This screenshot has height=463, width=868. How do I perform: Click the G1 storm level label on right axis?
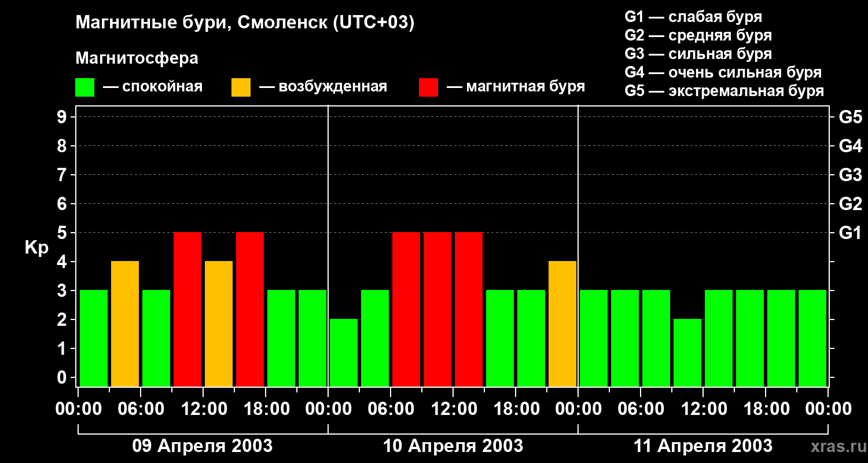click(850, 233)
